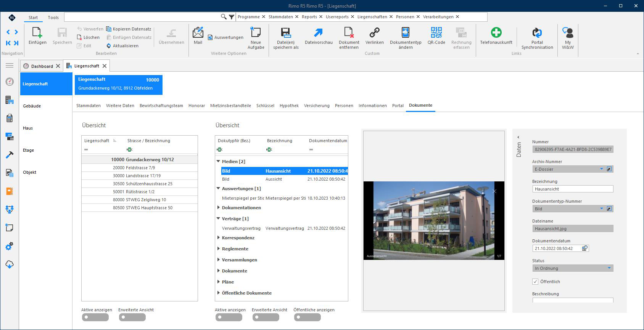
Task: Toggle Aktive anzeigen under document list
Action: [x=229, y=317]
